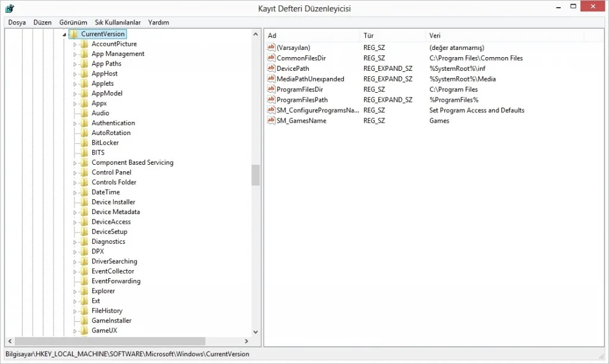Collapse the CurrentVersion key

tap(64, 34)
